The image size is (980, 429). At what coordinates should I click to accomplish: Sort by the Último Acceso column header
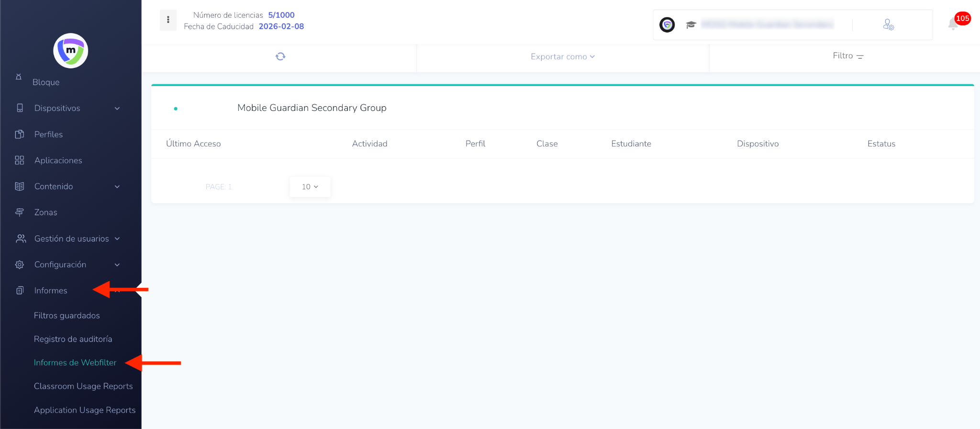[x=193, y=144]
